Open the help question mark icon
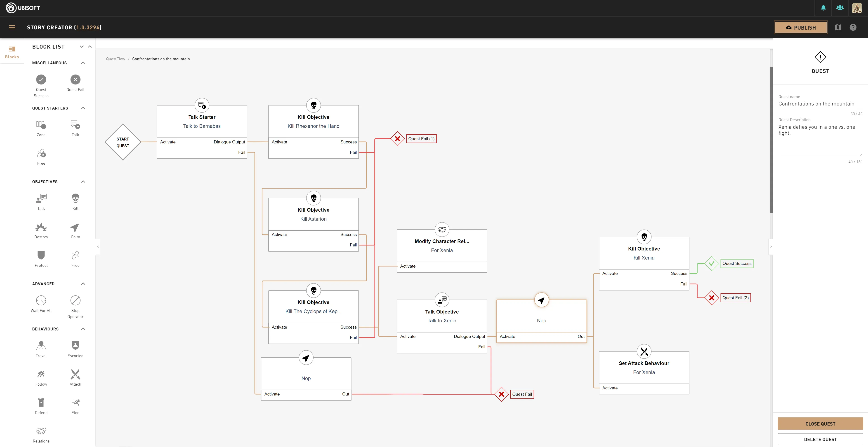 click(853, 28)
